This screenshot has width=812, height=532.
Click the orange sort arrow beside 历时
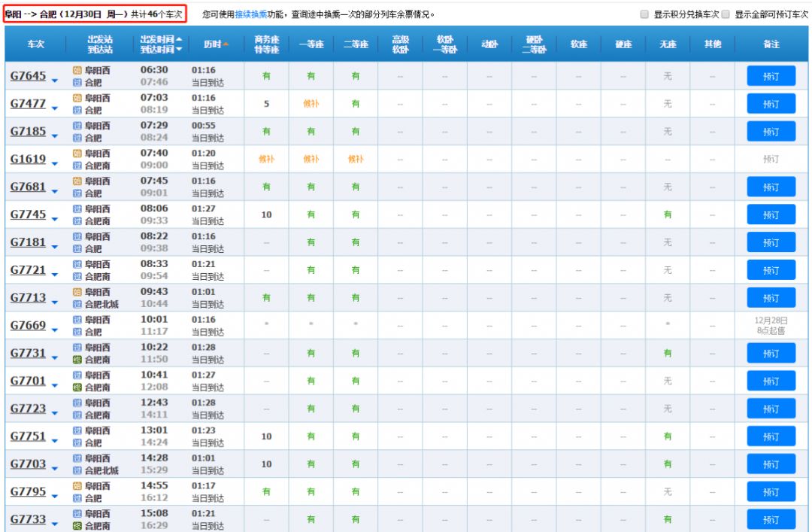point(226,44)
